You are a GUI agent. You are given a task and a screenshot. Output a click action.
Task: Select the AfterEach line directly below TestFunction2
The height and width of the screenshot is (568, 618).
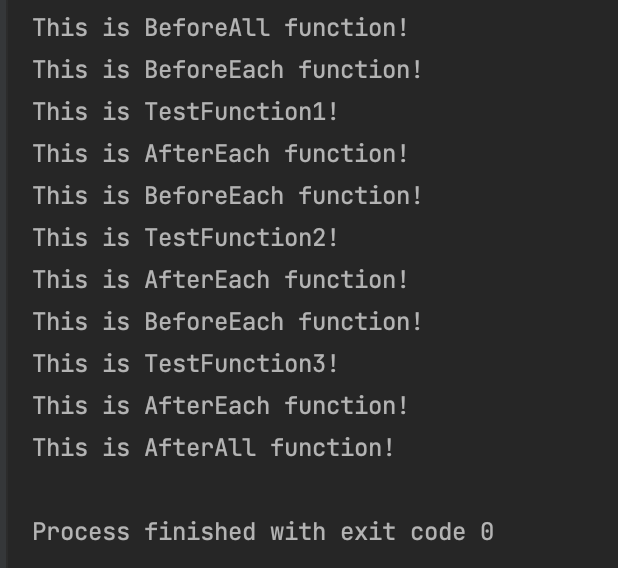point(220,280)
